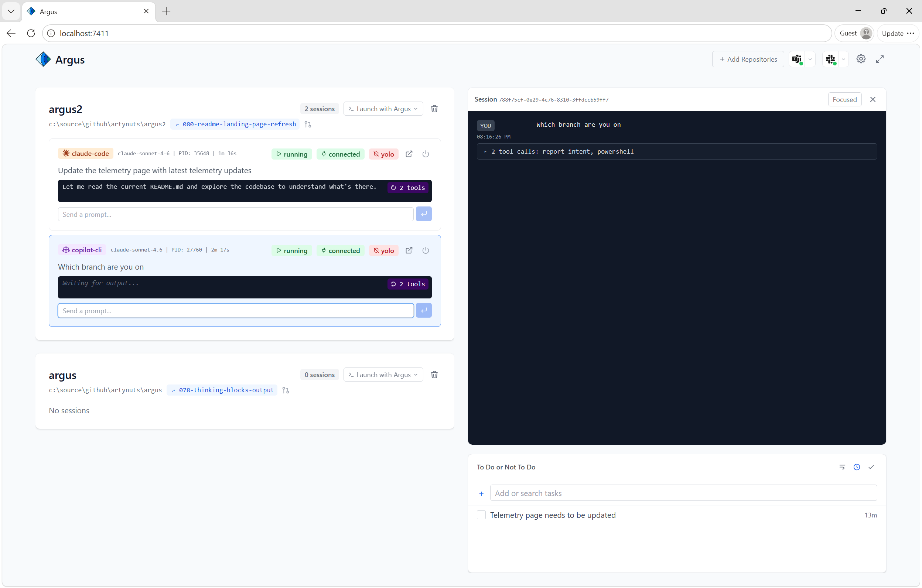Expand the 2 tools badge in copilot-cli output
This screenshot has height=588, width=922.
coord(408,284)
